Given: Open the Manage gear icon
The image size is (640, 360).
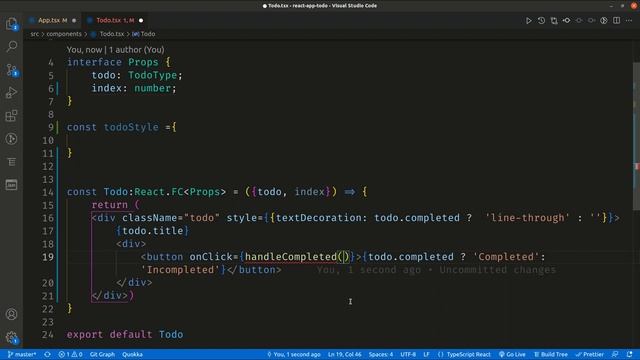Looking at the screenshot, I should [x=11, y=337].
